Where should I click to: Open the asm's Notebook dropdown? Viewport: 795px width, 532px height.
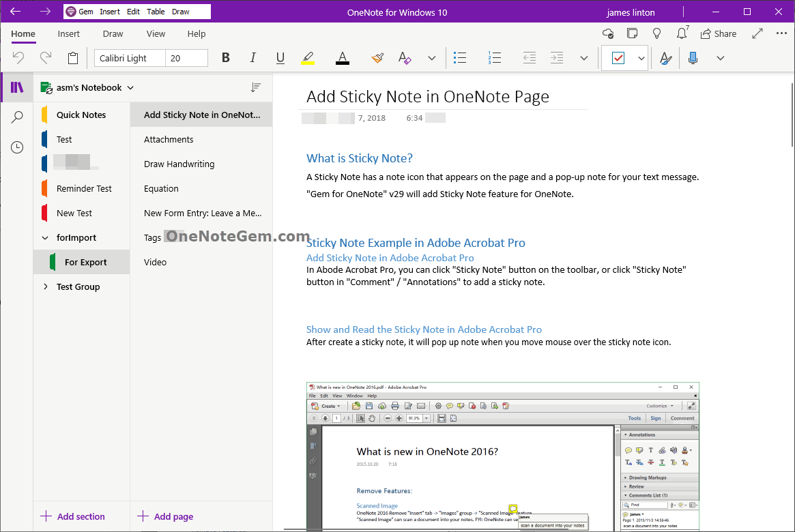point(87,88)
